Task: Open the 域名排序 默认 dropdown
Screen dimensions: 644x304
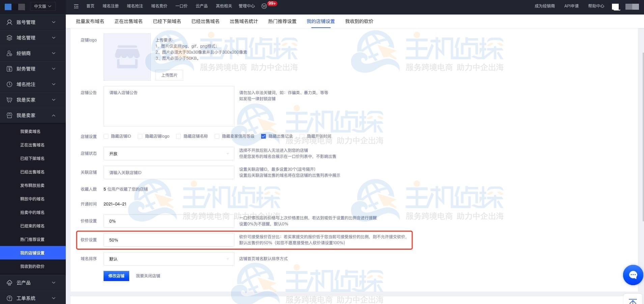Action: tap(168, 259)
